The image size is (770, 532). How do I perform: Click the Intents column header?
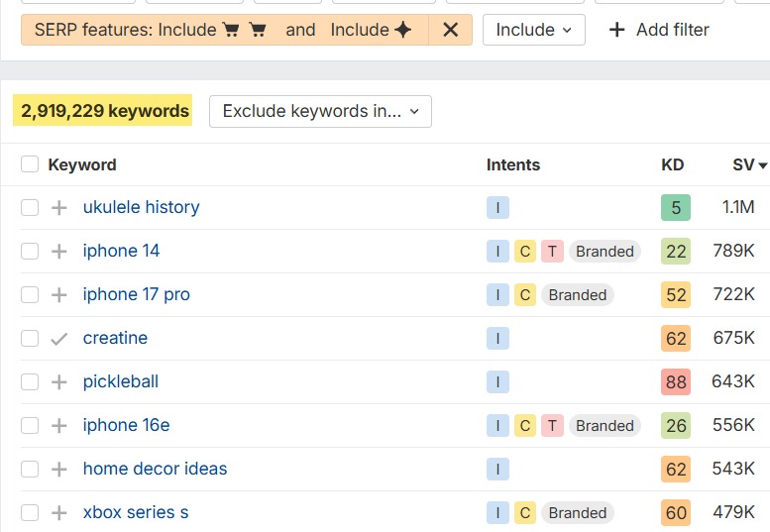[512, 164]
